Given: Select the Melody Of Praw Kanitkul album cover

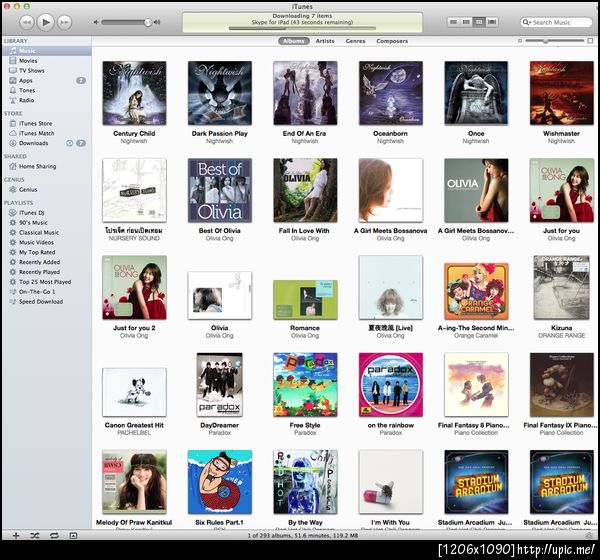Looking at the screenshot, I should [134, 482].
